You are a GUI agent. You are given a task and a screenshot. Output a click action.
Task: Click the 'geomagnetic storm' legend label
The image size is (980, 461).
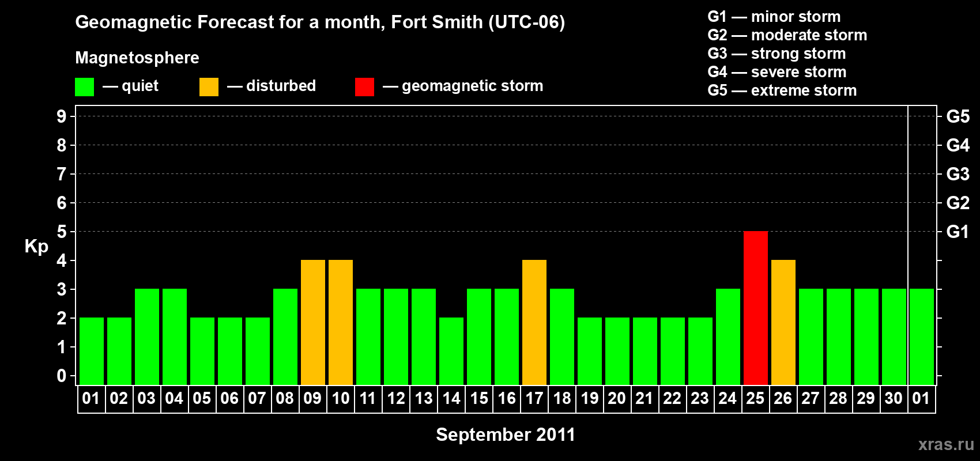(x=473, y=86)
